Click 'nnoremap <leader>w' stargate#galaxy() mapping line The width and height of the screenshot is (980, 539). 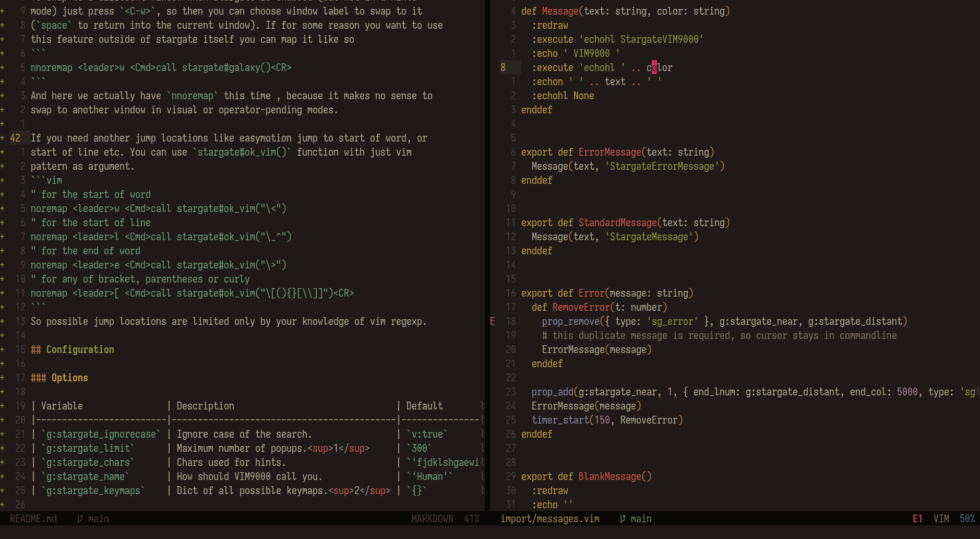(161, 67)
